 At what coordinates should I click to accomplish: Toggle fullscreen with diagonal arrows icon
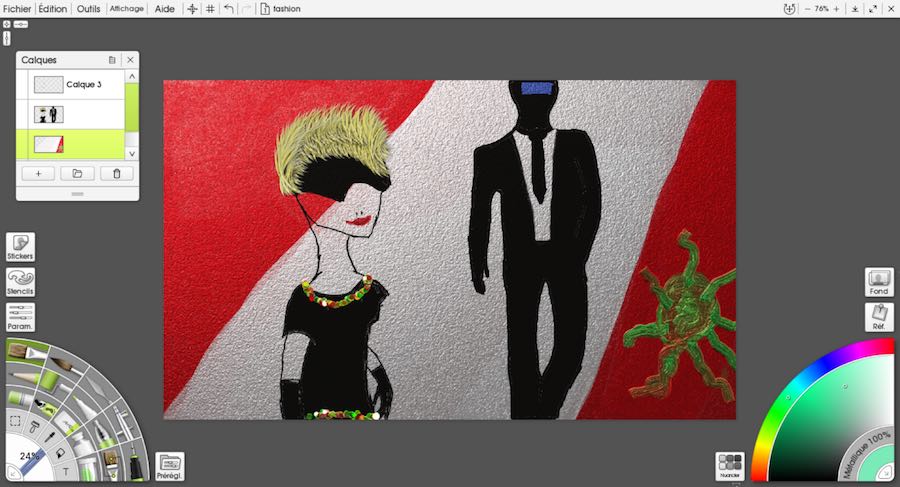(873, 9)
